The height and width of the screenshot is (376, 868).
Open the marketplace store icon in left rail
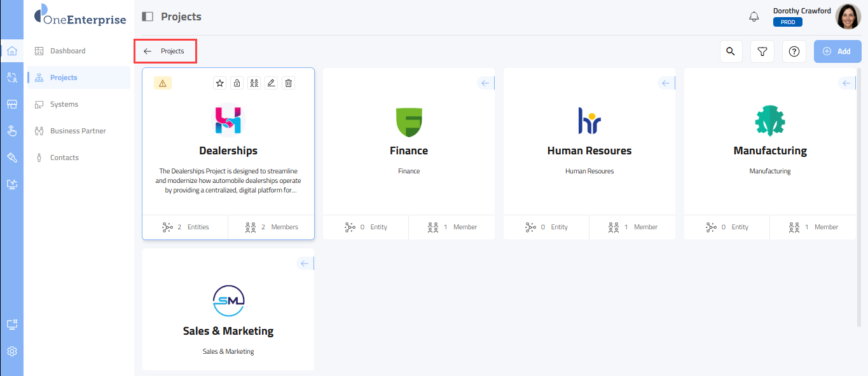click(x=11, y=104)
